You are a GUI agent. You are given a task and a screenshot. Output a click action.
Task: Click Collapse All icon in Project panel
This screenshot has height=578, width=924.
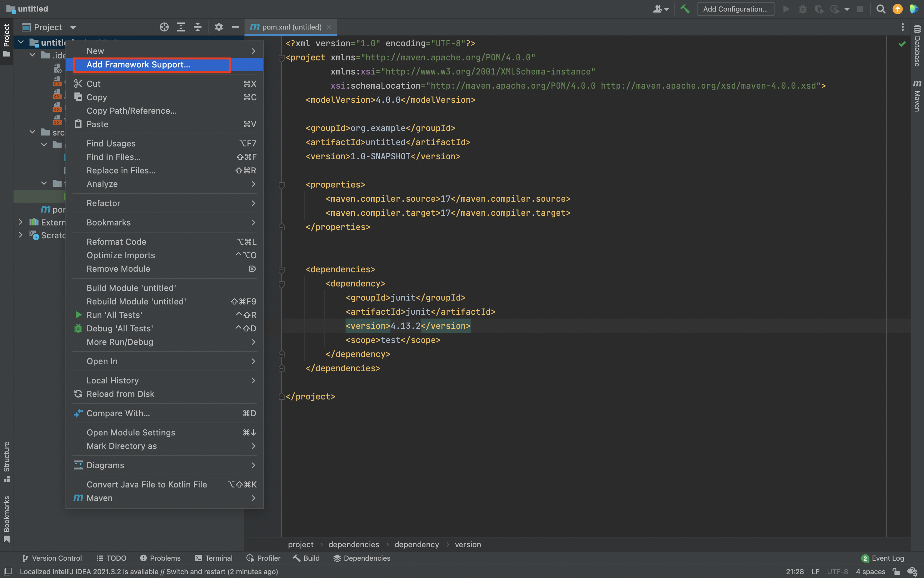[197, 27]
